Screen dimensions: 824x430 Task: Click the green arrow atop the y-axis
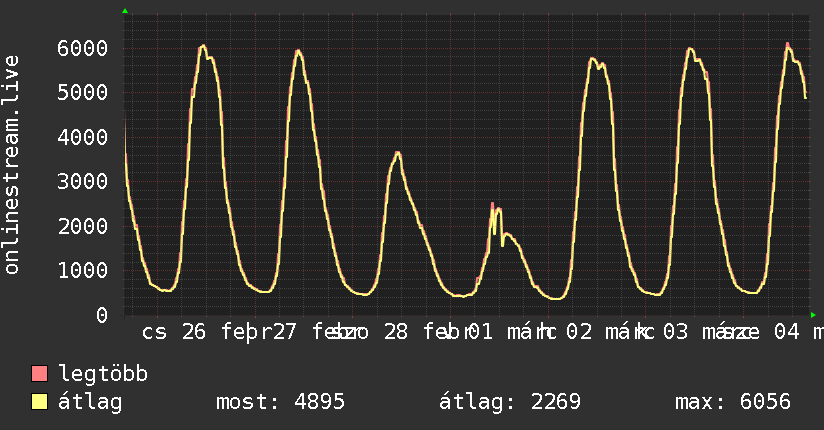[x=125, y=11]
